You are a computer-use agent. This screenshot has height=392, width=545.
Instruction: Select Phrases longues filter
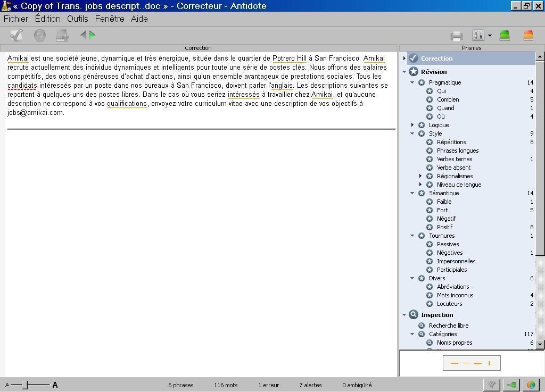point(457,151)
